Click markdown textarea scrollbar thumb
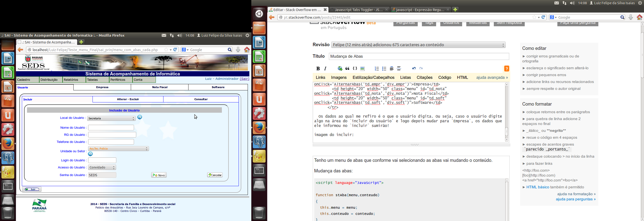This screenshot has height=221, width=644. 507,132
